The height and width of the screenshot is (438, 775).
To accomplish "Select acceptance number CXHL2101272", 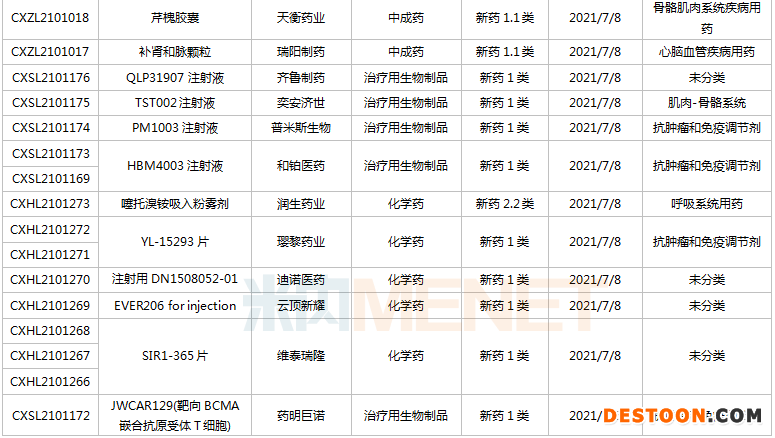I will (x=50, y=230).
